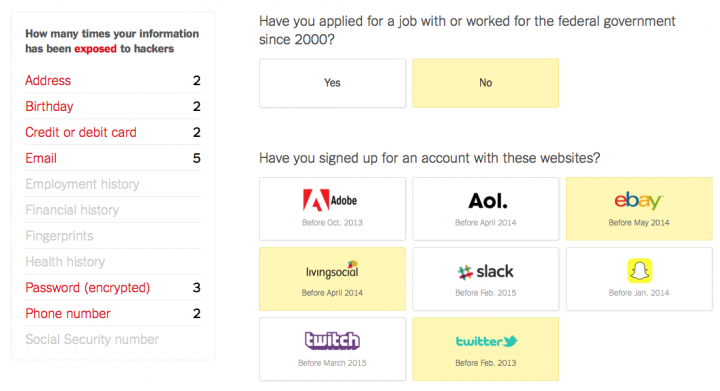Image resolution: width=720 pixels, height=391 pixels.
Task: Click the red word exposed in heading
Action: (x=96, y=49)
